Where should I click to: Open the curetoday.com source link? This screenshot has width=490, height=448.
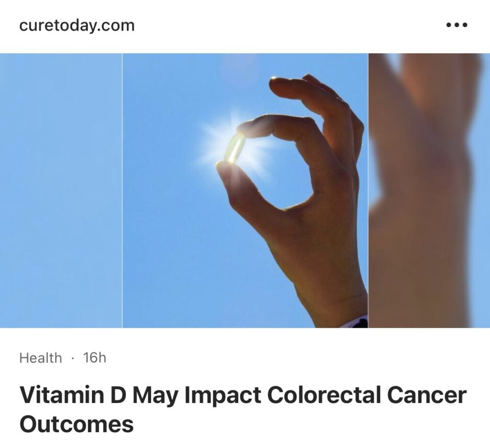point(77,25)
